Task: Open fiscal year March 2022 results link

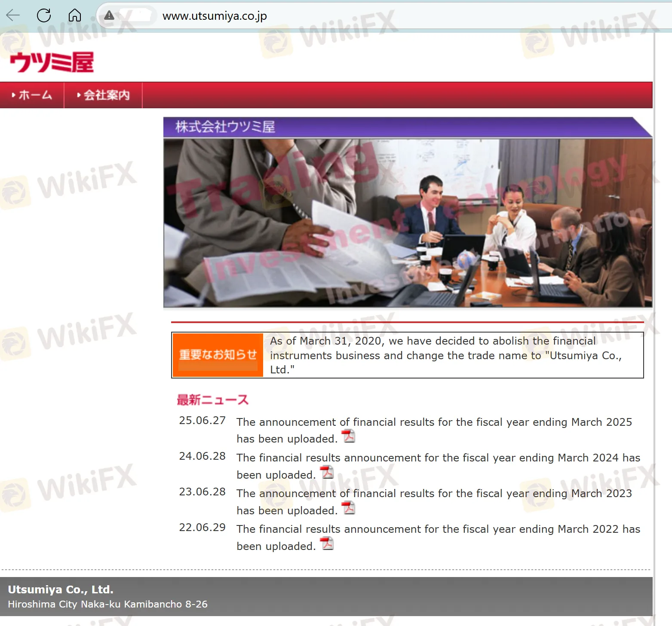Action: 438,529
